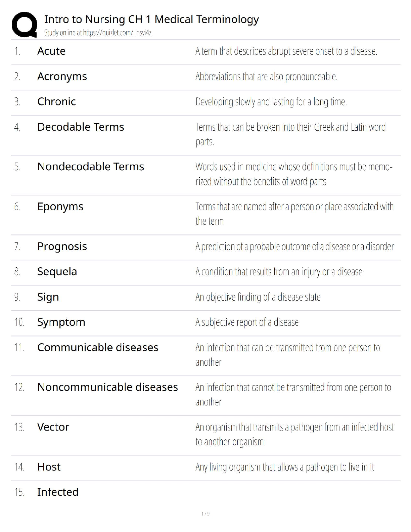Click the Noncommunicable diseases term
411x532 pixels.
click(x=107, y=387)
